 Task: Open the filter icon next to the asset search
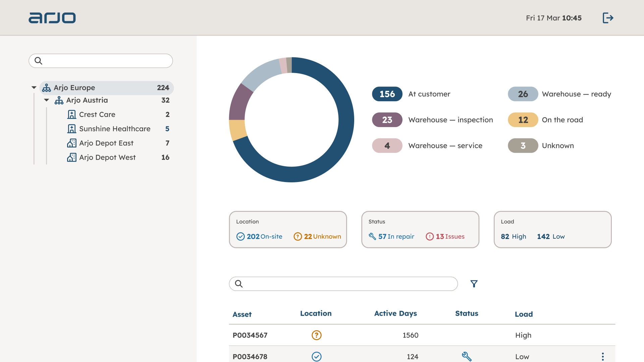click(x=474, y=284)
